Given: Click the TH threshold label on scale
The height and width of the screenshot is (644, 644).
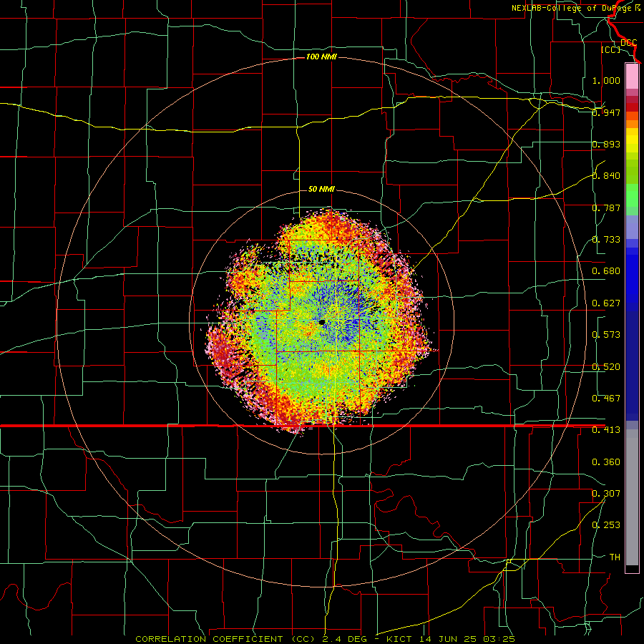Looking at the screenshot, I should (615, 557).
